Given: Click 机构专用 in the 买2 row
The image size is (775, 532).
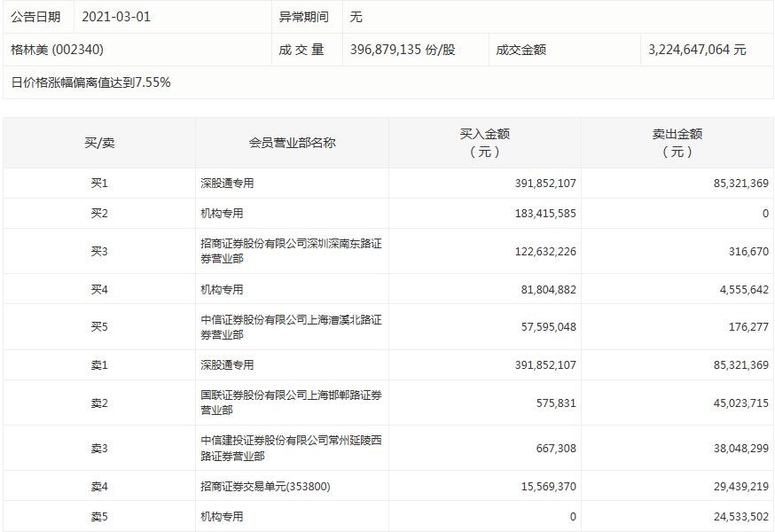Looking at the screenshot, I should 222,214.
